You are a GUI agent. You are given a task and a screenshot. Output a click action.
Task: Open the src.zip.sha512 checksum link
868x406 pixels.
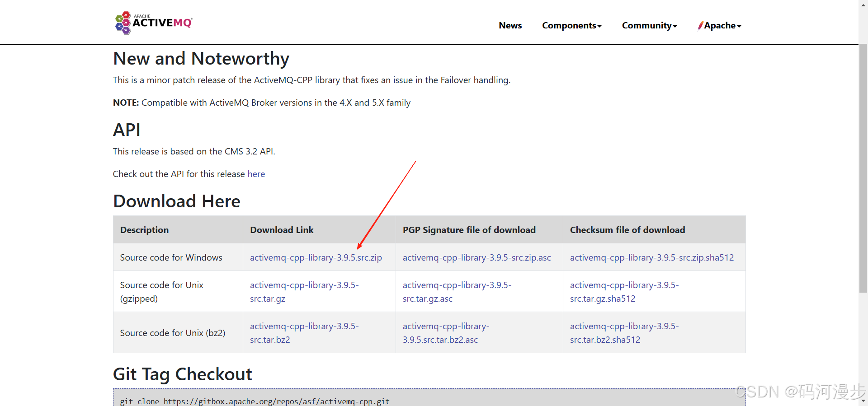(651, 257)
